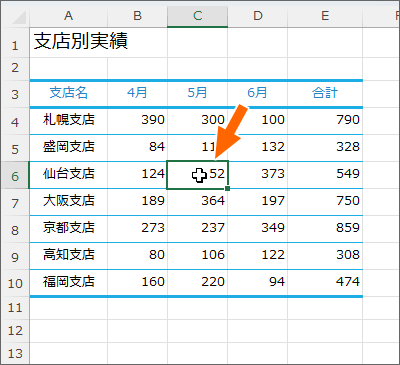Click cell with value 132
The height and width of the screenshot is (365, 400).
point(258,148)
